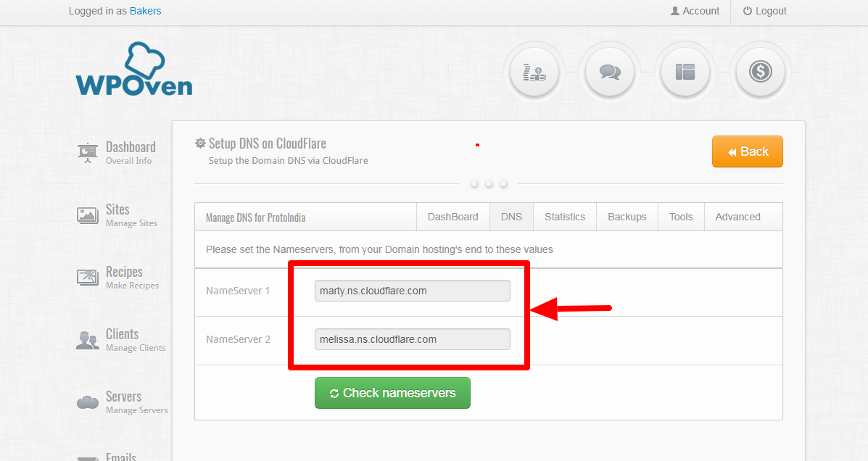Screen dimensions: 868x461
Task: Click the Clients people icon in sidebar
Action: (88, 340)
